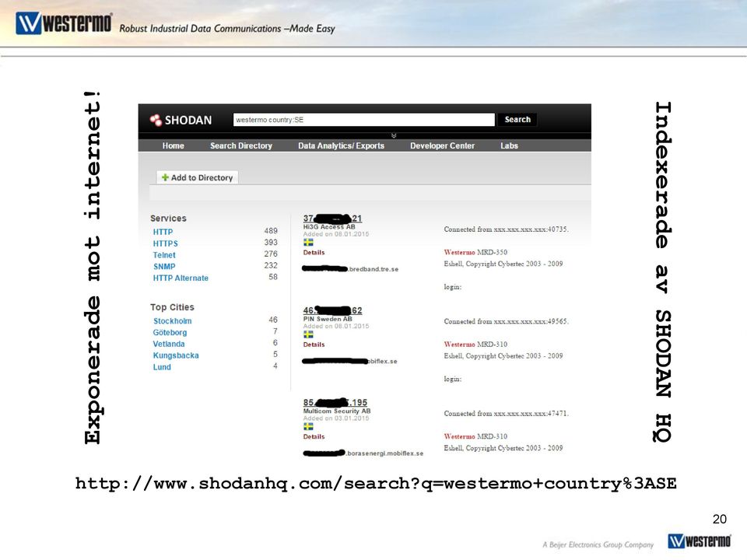Filter results by Göteborg city
The image size is (747, 560).
(170, 332)
